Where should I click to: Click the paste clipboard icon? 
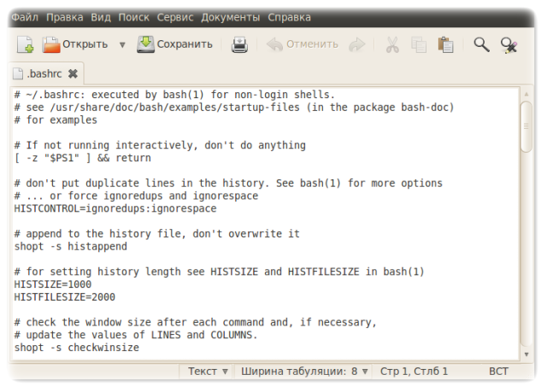pyautogui.click(x=445, y=44)
